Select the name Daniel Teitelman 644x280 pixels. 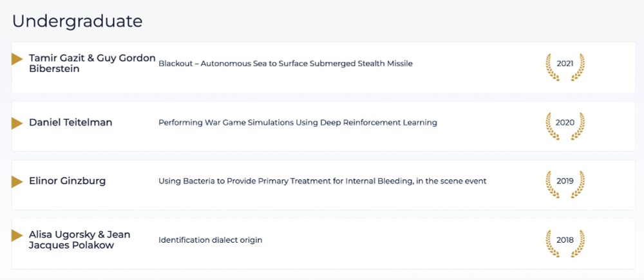click(70, 123)
